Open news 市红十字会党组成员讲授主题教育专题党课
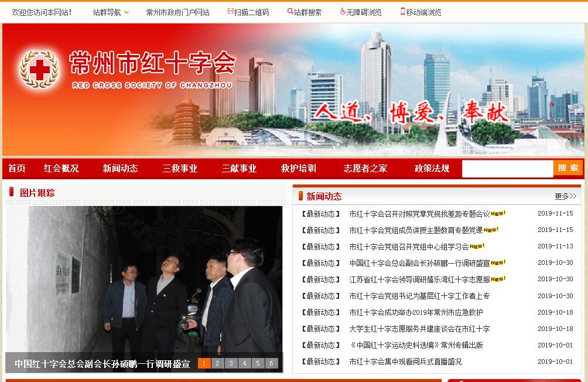The image size is (588, 382). click(416, 230)
